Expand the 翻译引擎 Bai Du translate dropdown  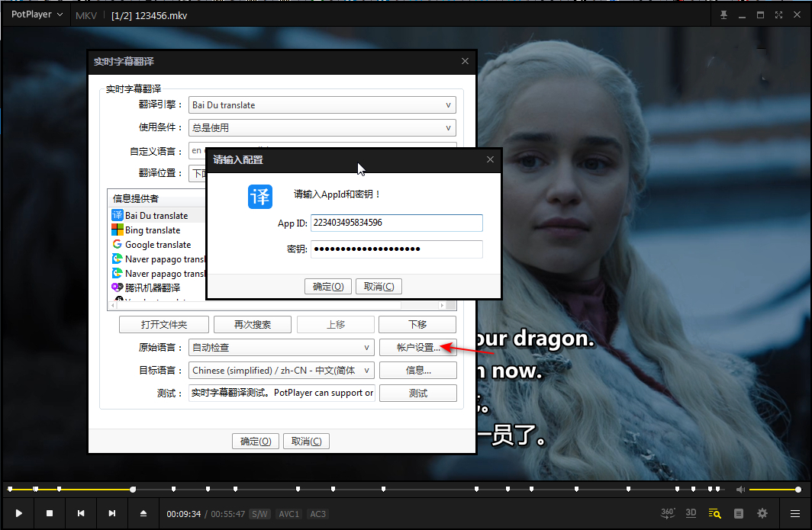tap(321, 105)
